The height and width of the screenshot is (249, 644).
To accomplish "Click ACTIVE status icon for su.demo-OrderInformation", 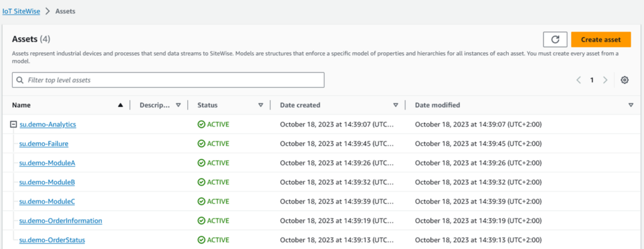I will (201, 221).
